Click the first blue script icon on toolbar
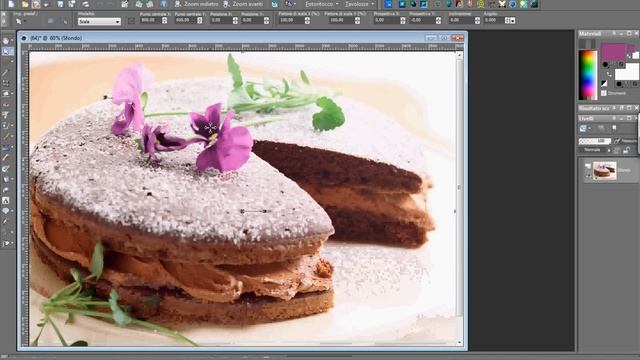The width and height of the screenshot is (640, 360). [389, 4]
